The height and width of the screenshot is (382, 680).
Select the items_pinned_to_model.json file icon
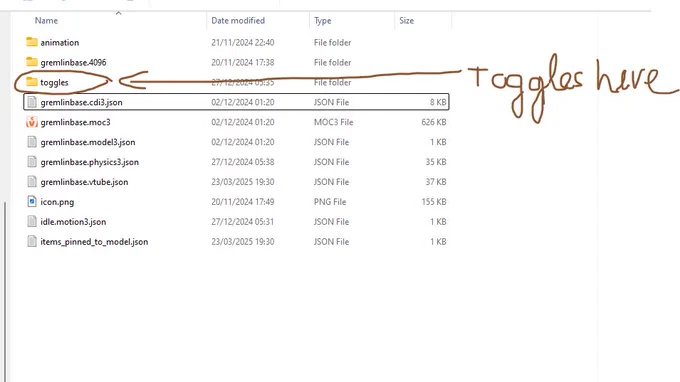pos(32,242)
